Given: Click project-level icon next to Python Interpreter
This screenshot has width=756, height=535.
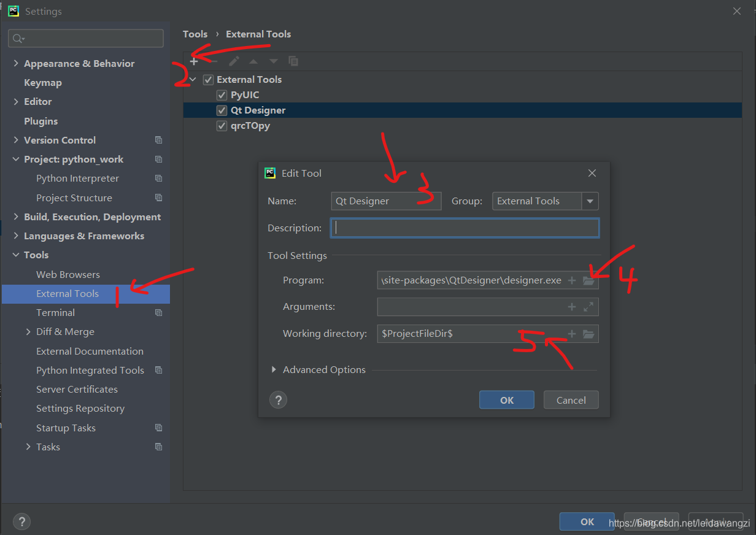Looking at the screenshot, I should pos(158,179).
